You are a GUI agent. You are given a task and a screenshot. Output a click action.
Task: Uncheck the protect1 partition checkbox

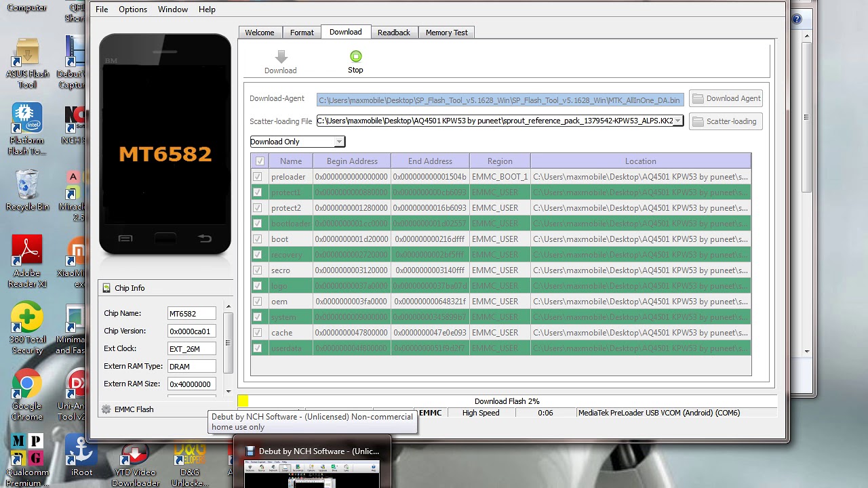click(x=257, y=192)
